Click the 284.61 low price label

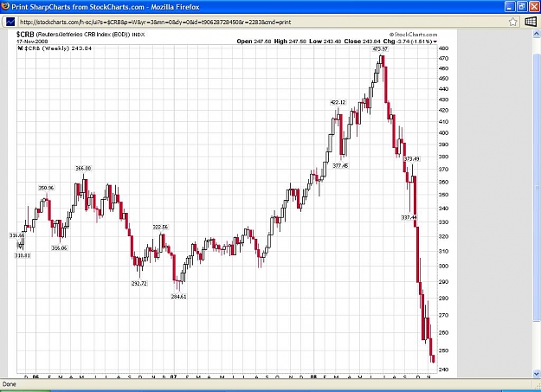click(x=178, y=297)
